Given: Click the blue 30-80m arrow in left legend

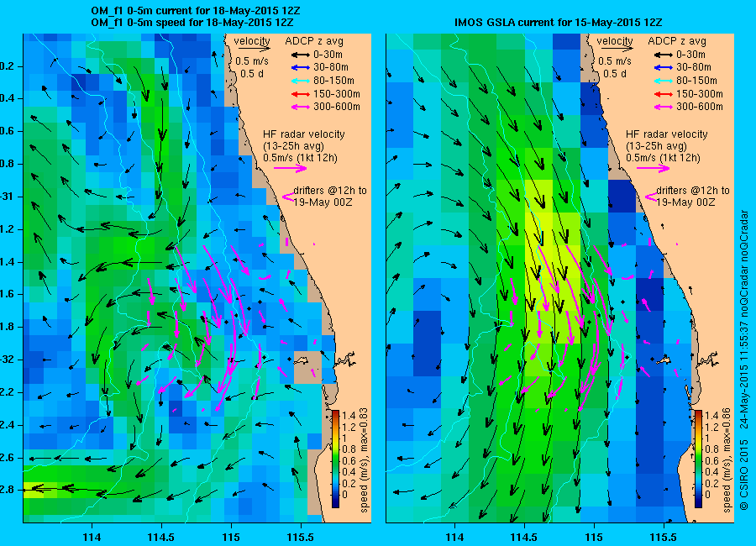Looking at the screenshot, I should pyautogui.click(x=301, y=67).
